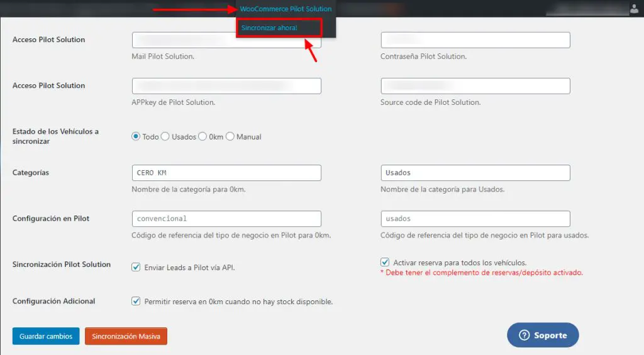Start Sincronización Masiva
644x355 pixels.
(126, 336)
